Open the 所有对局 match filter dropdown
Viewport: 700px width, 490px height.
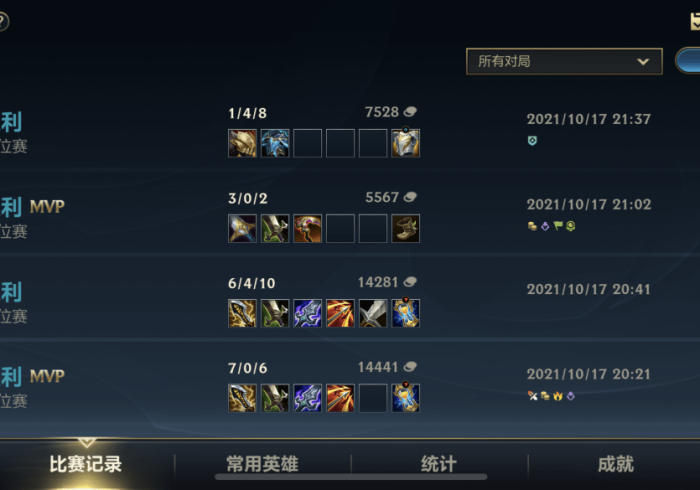click(564, 61)
